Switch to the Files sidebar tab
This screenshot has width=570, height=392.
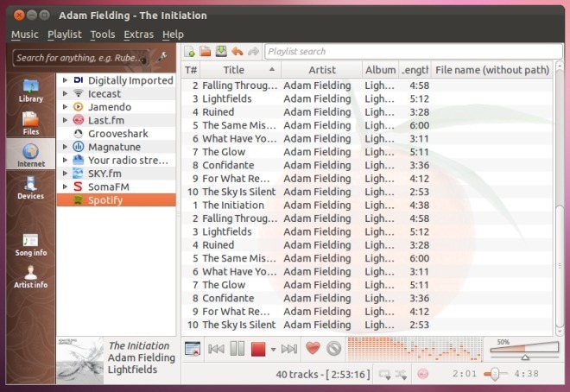click(31, 123)
